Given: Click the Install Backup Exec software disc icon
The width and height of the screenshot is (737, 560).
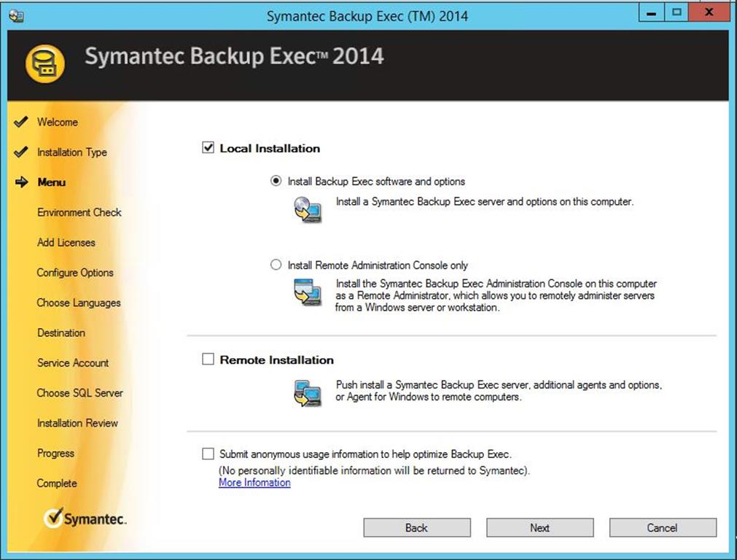Looking at the screenshot, I should click(308, 210).
